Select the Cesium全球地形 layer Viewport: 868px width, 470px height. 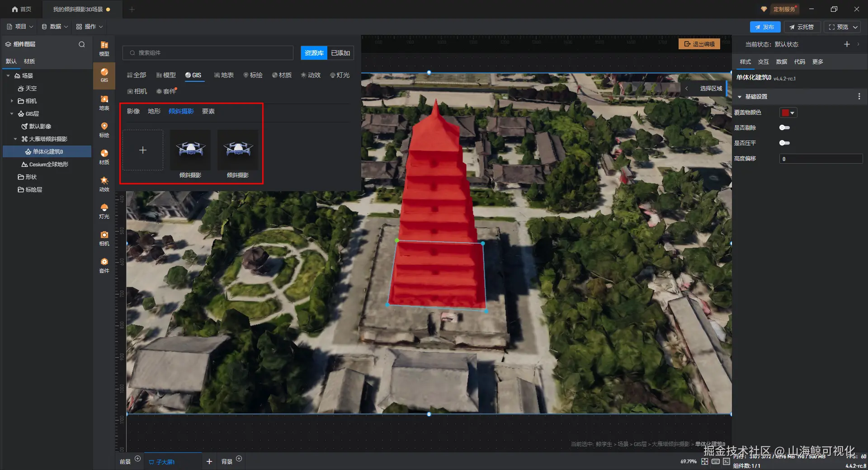(47, 164)
